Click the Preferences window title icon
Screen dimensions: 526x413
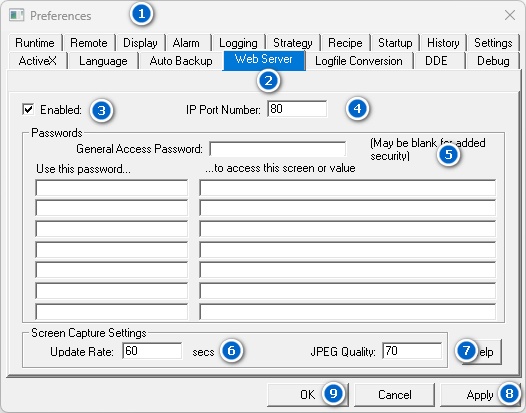(x=16, y=15)
